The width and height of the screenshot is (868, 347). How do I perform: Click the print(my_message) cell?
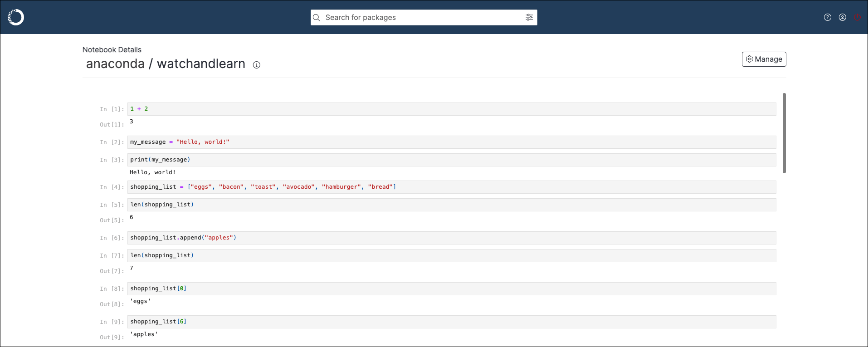452,160
